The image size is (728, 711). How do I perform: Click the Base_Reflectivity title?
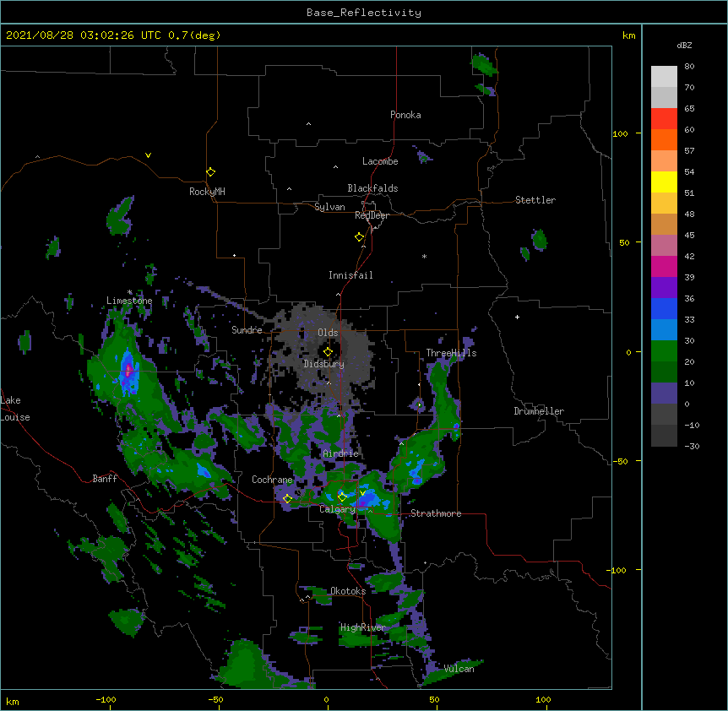pyautogui.click(x=364, y=13)
